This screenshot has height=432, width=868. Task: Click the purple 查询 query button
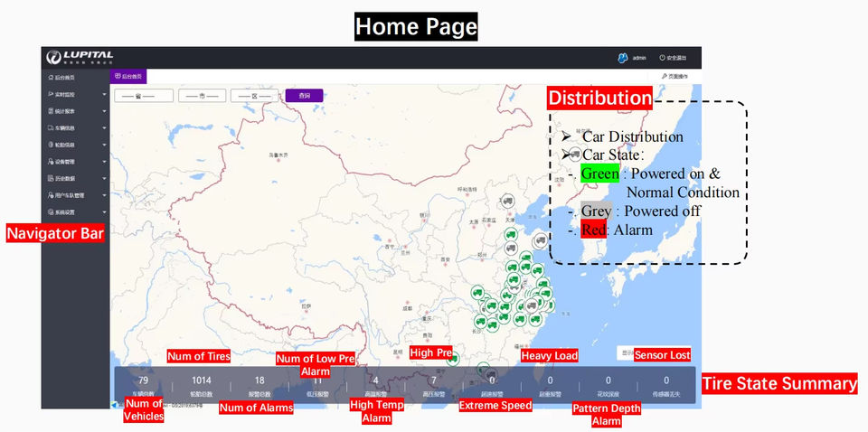304,96
